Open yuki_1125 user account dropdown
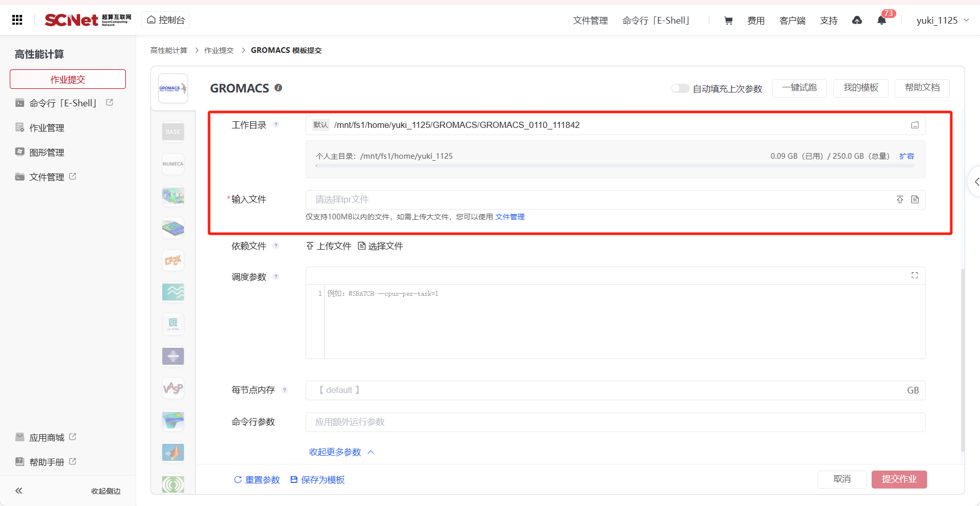 [943, 21]
